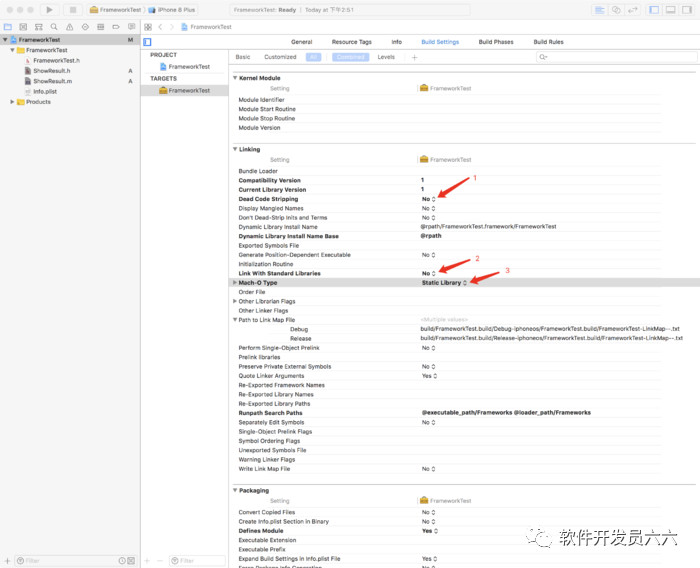Open the Report navigator icon
Viewport: 700px width, 568px height.
pyautogui.click(x=131, y=27)
